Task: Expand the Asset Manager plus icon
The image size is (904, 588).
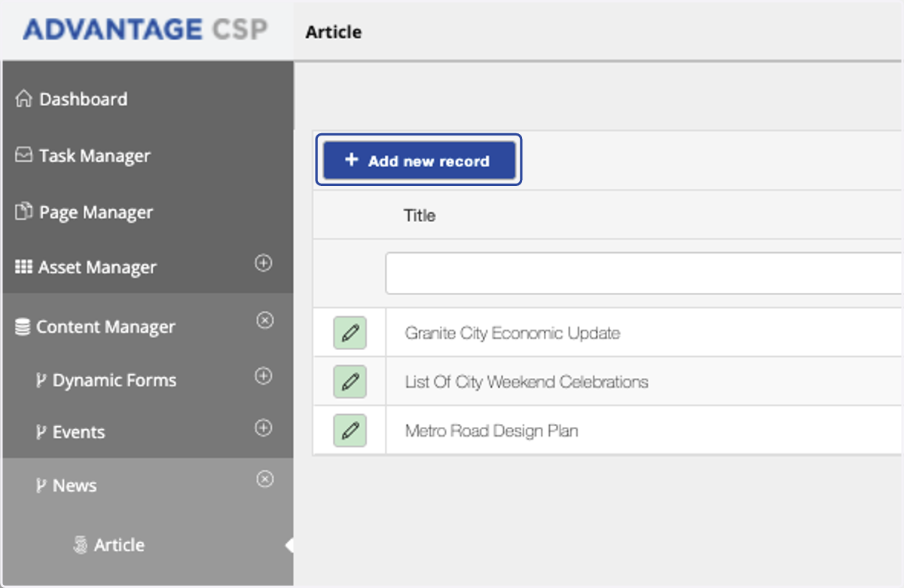Action: pos(263,264)
